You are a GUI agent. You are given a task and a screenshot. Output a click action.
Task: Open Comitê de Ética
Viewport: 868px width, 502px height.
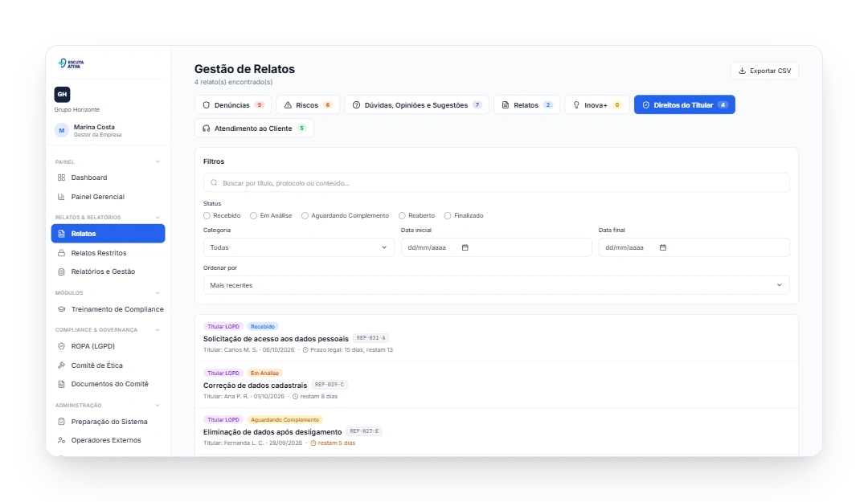point(108,365)
